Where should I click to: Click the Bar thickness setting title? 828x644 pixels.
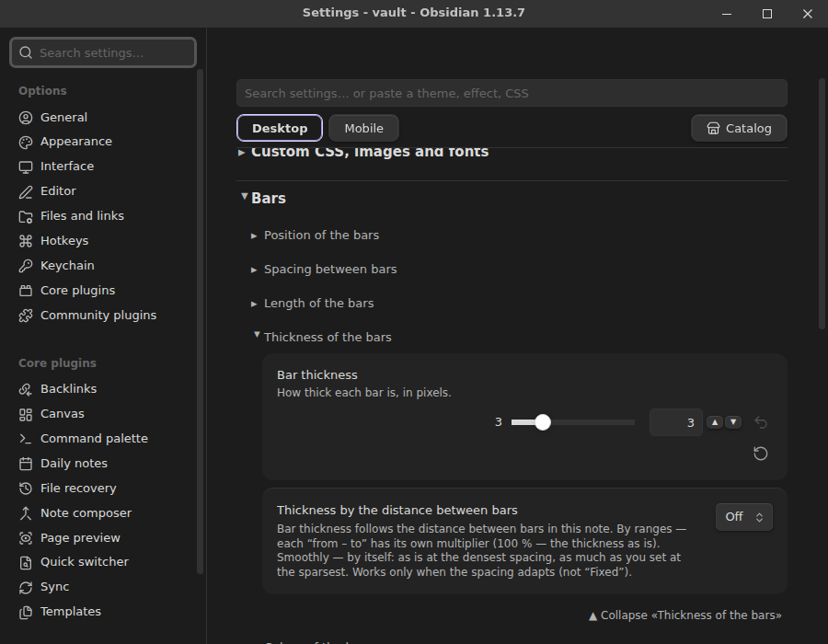pyautogui.click(x=316, y=375)
